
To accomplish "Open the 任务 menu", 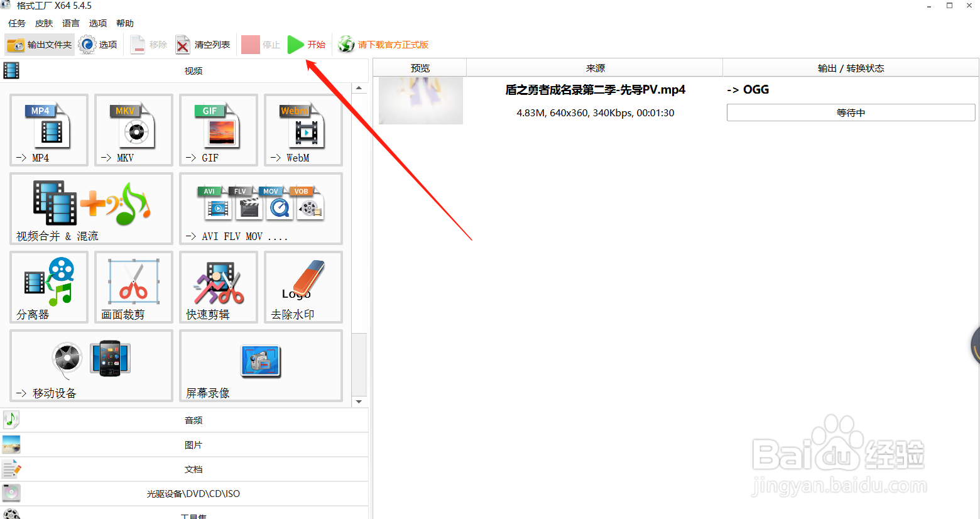I will [17, 23].
